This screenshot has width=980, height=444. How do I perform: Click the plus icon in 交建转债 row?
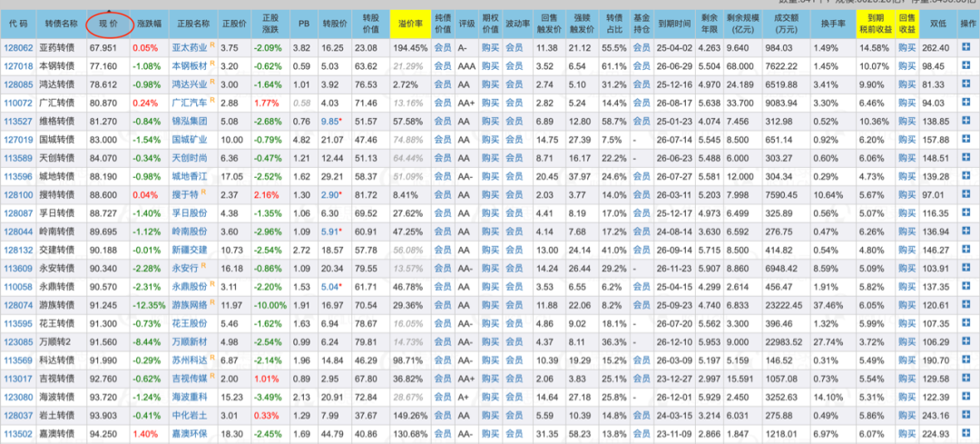(x=966, y=250)
